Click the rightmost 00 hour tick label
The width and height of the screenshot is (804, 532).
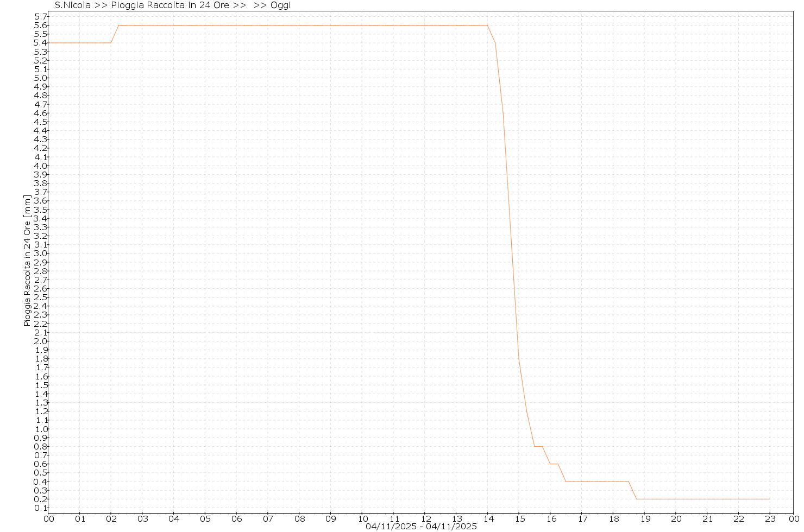point(794,519)
